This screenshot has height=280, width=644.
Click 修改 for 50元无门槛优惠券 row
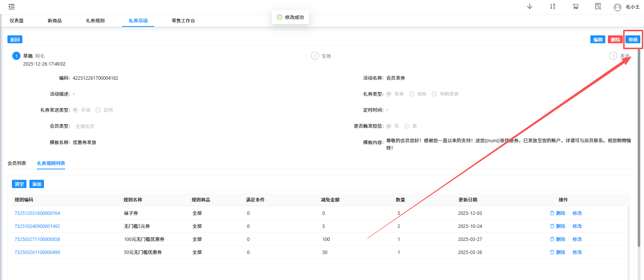(x=577, y=252)
